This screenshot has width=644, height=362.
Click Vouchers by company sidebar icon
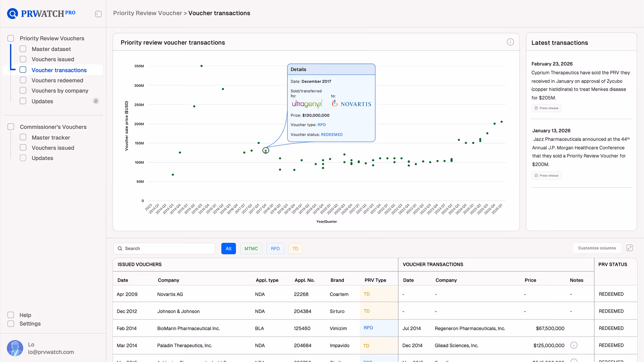pos(23,90)
